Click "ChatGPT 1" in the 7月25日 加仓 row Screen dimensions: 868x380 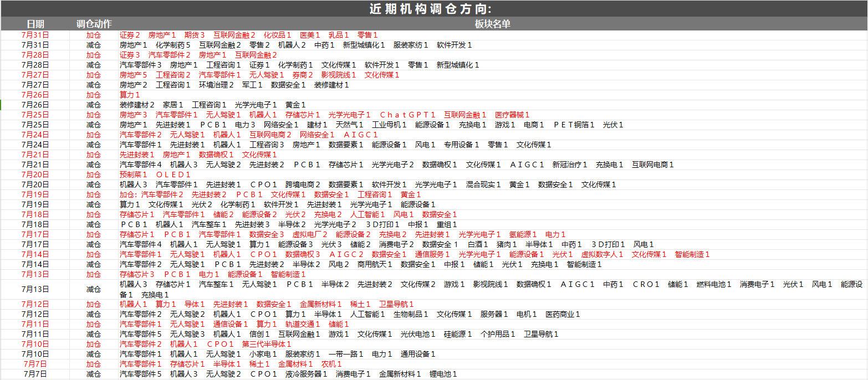pyautogui.click(x=407, y=115)
